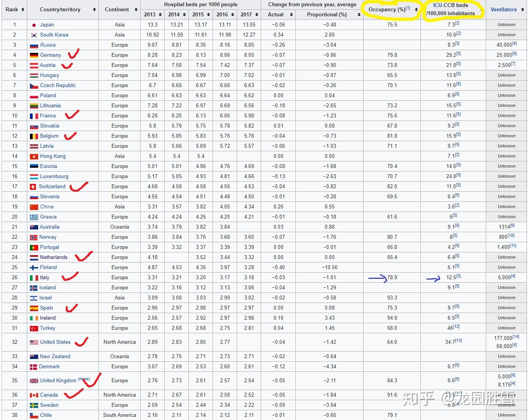The height and width of the screenshot is (420, 529).
Task: Click the Italy flag icon
Action: [x=34, y=278]
